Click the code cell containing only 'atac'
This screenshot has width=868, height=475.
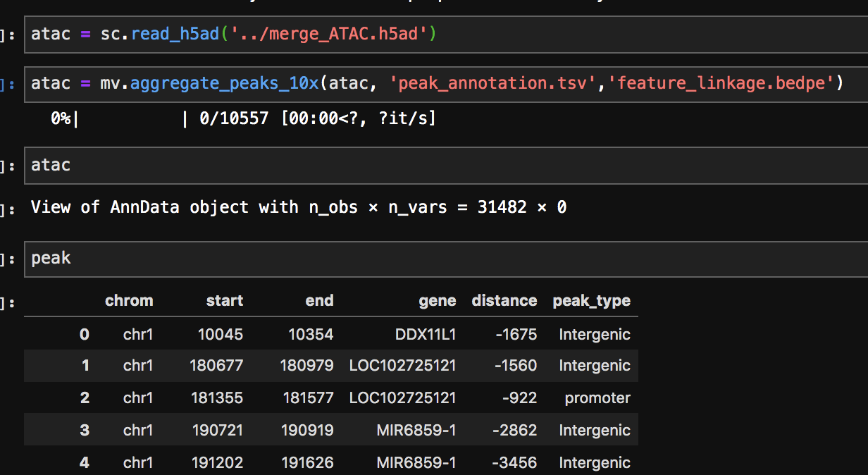tap(446, 166)
